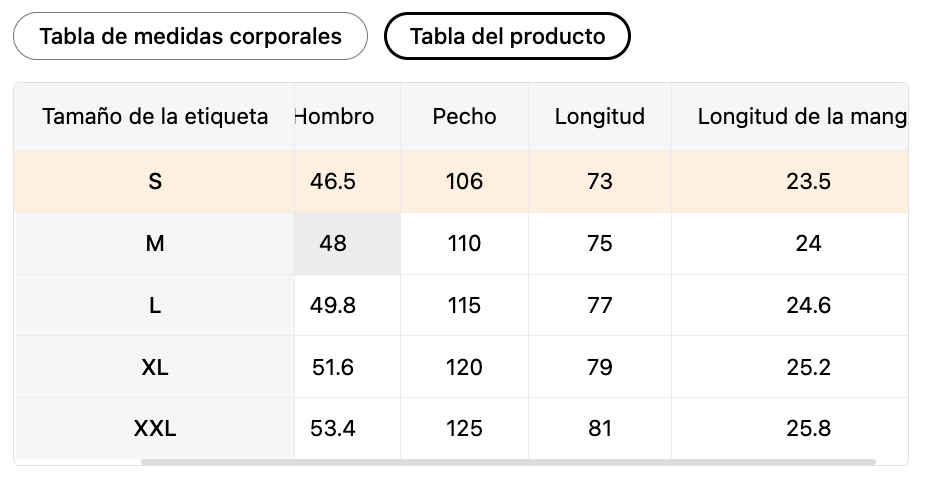Select the XL size row label

154,367
